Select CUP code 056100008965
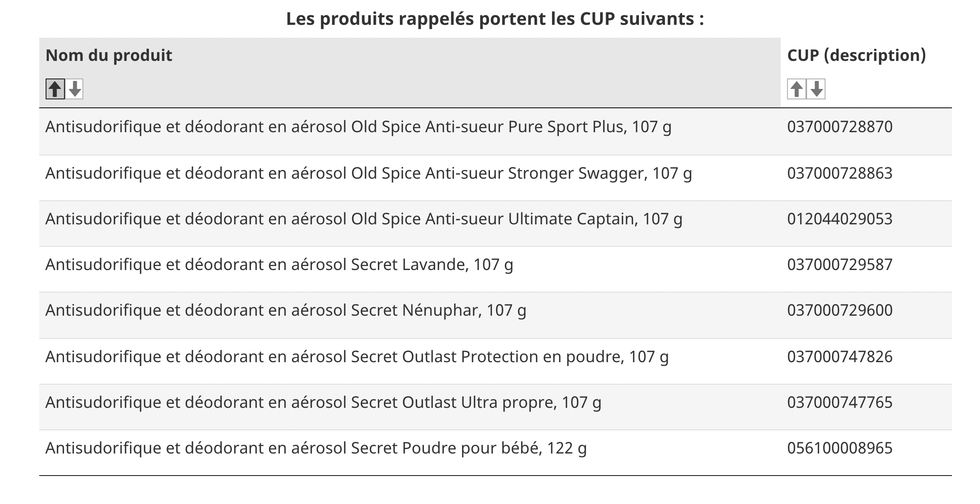 click(839, 448)
